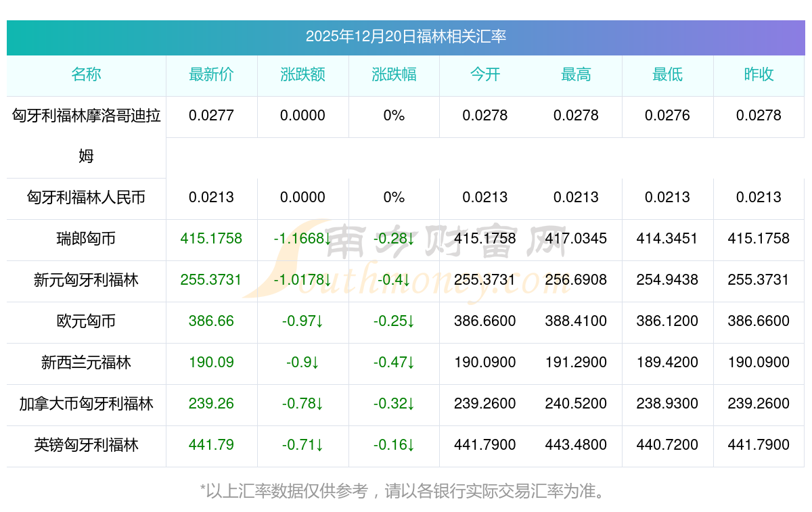Click the 名称 column header
812x512 pixels.
point(86,74)
